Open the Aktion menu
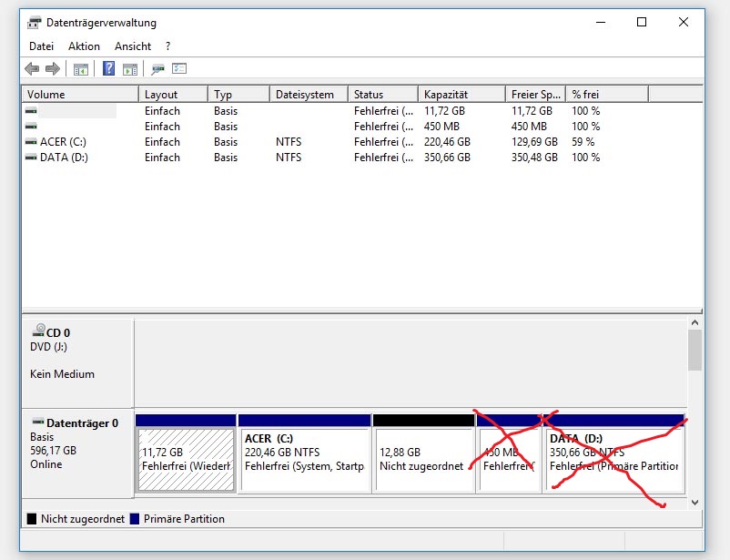This screenshot has height=560, width=730. pyautogui.click(x=84, y=46)
